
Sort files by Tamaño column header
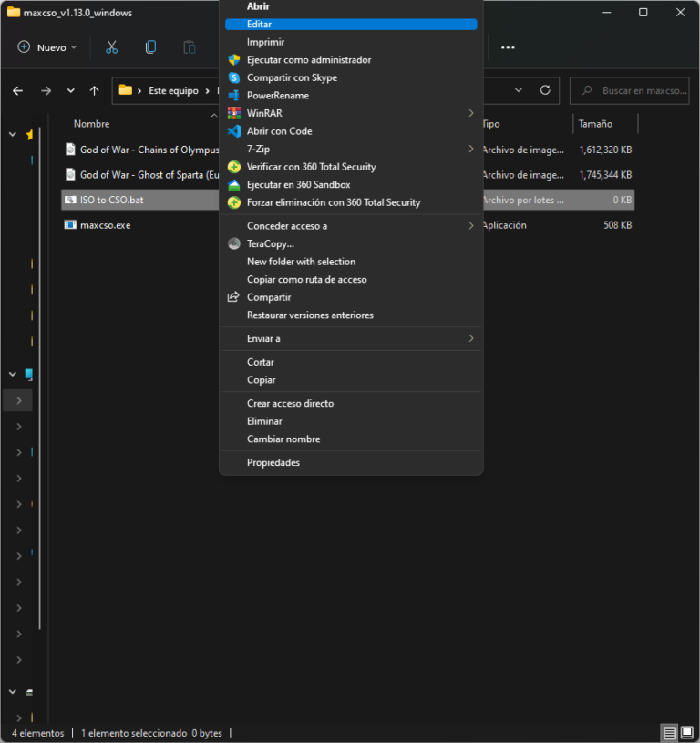click(595, 124)
